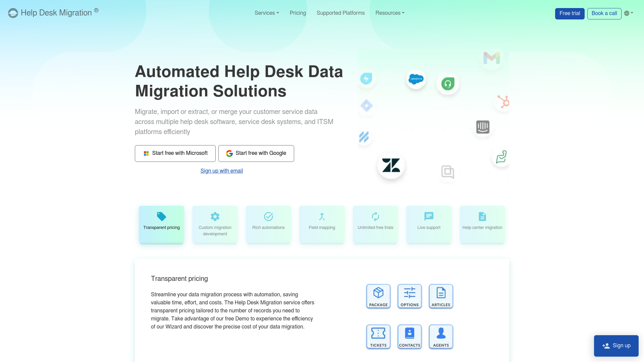This screenshot has height=362, width=644.
Task: Click the Gmail platform icon
Action: 491,58
